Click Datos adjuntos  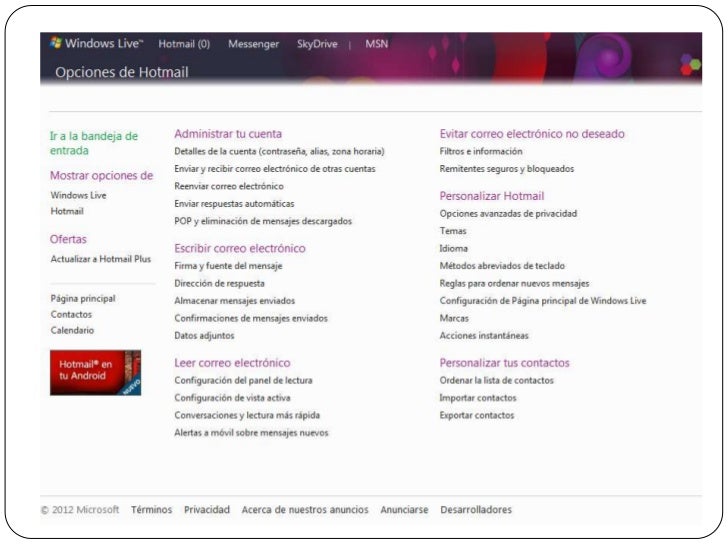click(204, 336)
